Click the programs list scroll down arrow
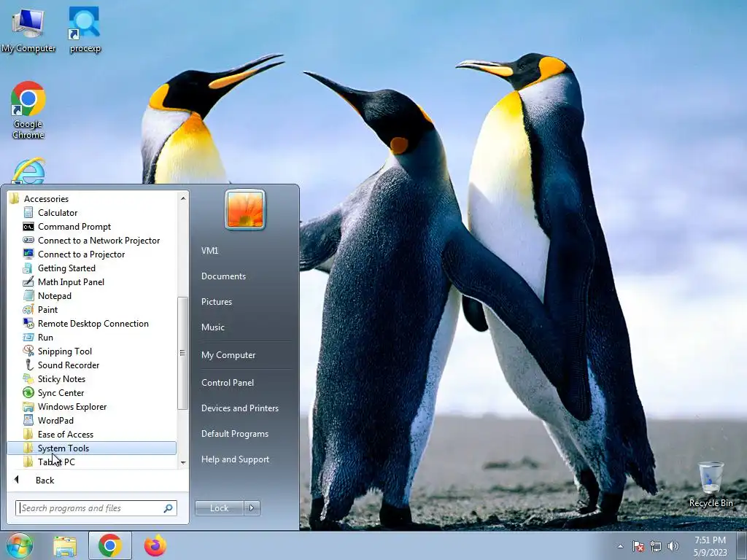 tap(183, 462)
